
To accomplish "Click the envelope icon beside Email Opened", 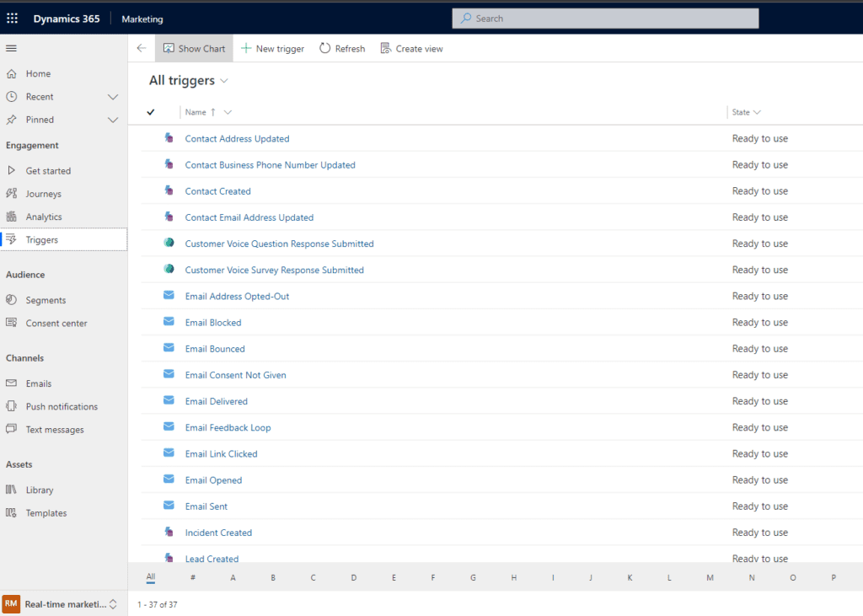I will tap(169, 479).
